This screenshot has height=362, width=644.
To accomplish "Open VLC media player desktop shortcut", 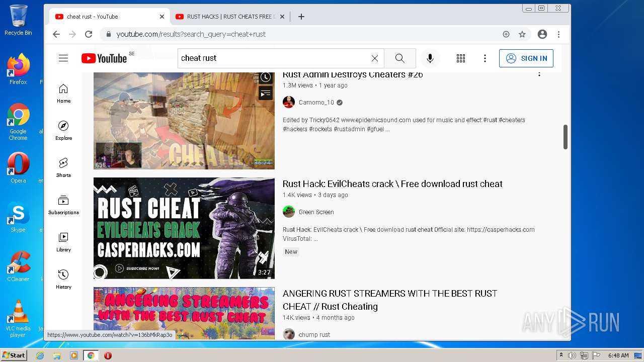I will coord(18,319).
